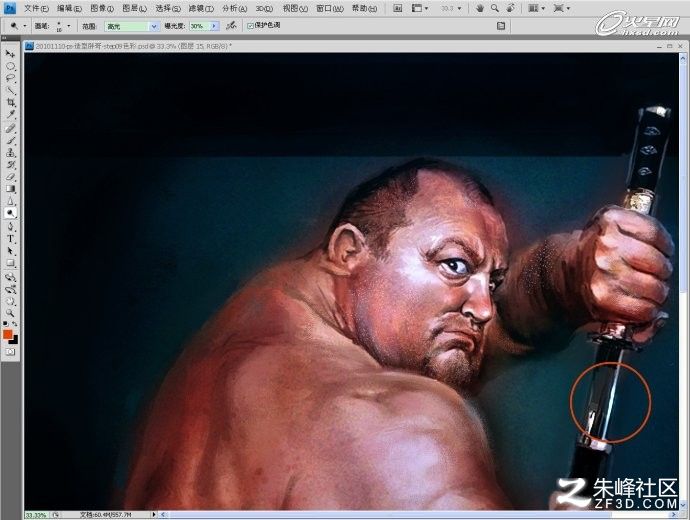Image resolution: width=690 pixels, height=520 pixels.
Task: Click Zoom tool in application bar
Action: [495, 8]
